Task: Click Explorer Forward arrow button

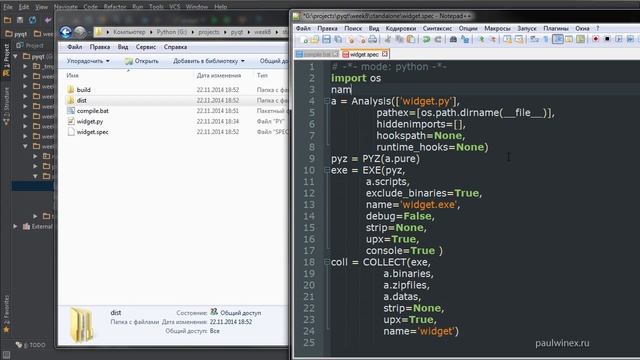Action: point(80,32)
